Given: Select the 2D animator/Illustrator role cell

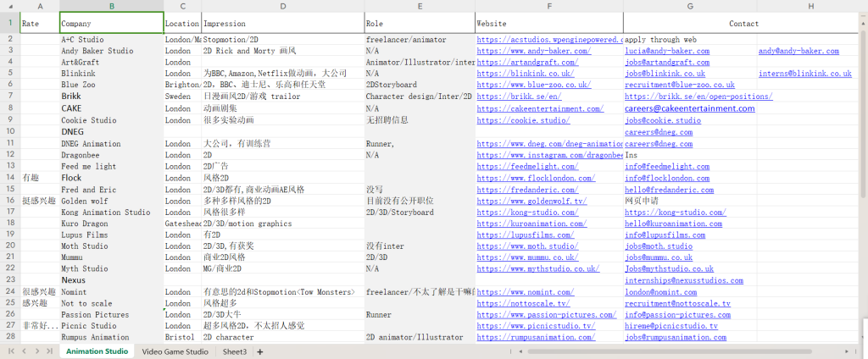Looking at the screenshot, I should pyautogui.click(x=420, y=337).
